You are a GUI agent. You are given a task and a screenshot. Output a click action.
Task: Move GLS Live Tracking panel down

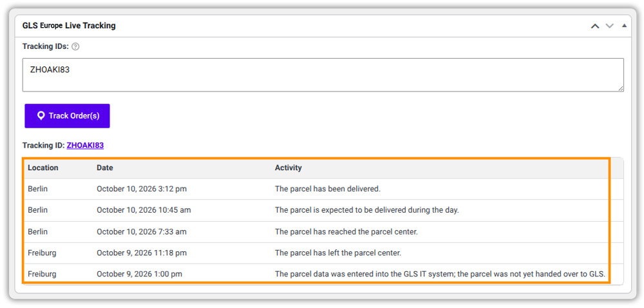(x=609, y=26)
